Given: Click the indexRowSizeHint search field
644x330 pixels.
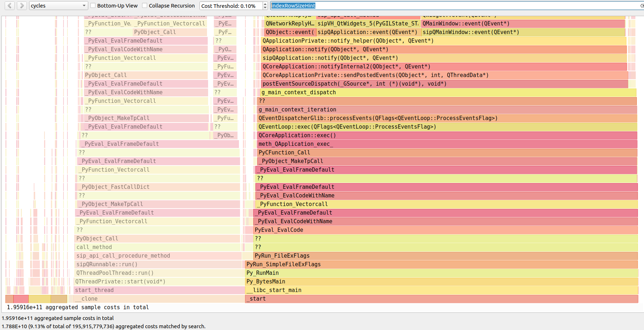Looking at the screenshot, I should tap(456, 5).
